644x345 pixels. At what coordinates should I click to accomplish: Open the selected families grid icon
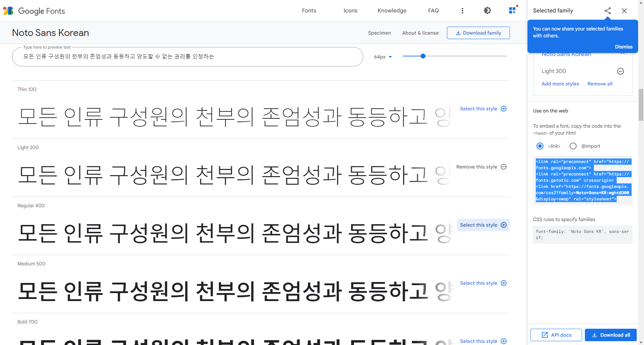tap(513, 10)
